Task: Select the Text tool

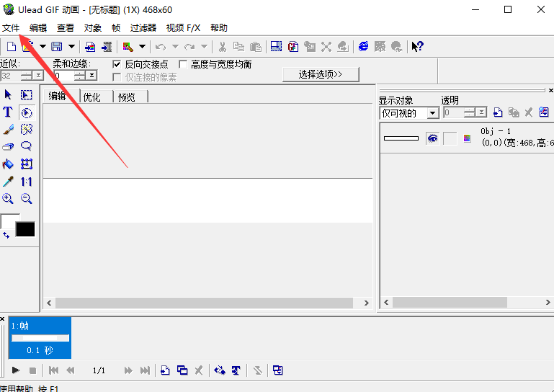Action: click(8, 112)
